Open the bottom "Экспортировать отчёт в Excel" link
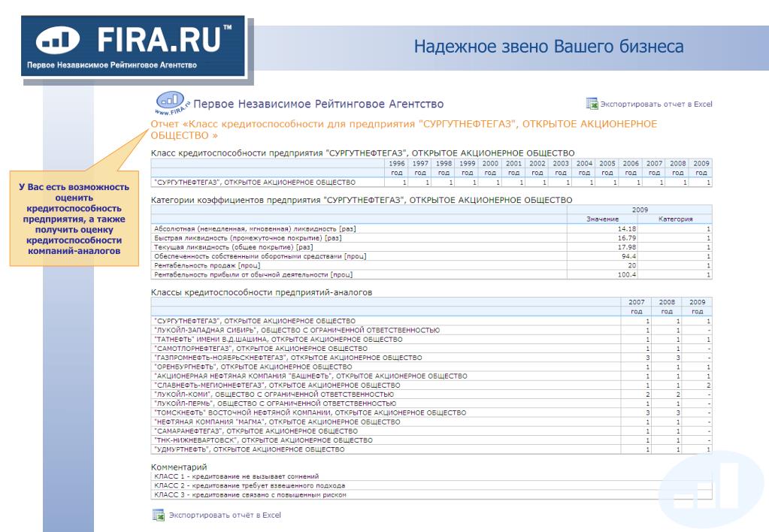 (x=225, y=515)
